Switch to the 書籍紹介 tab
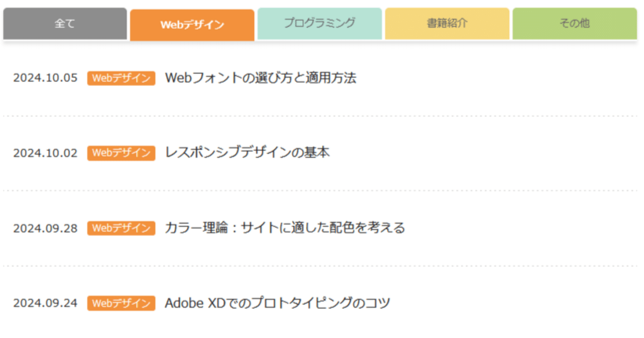Screen dimensions: 644x338 pos(447,23)
